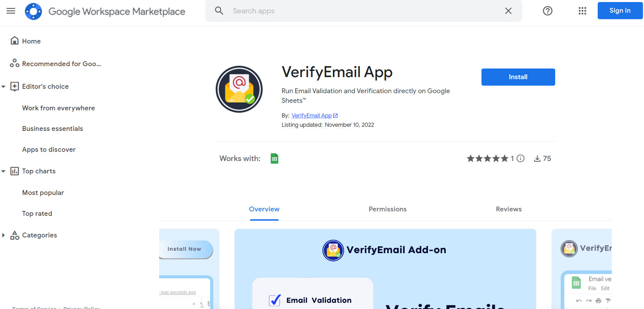Click the Categories shapes icon

tap(14, 235)
